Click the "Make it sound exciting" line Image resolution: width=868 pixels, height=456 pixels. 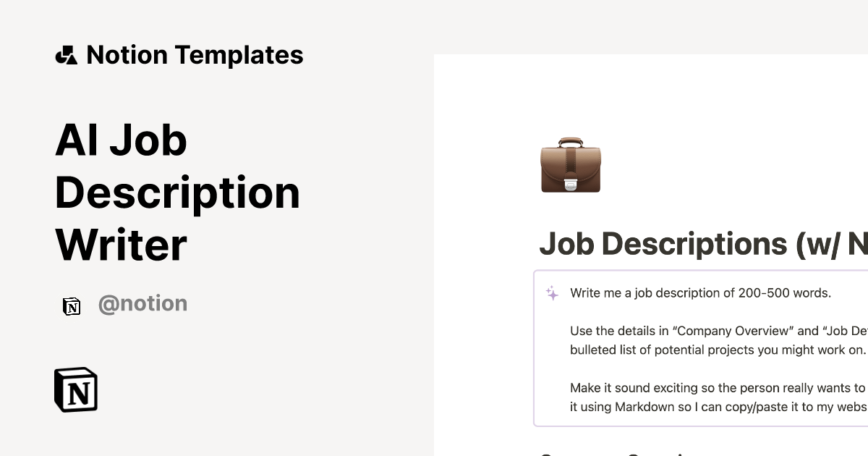point(717,387)
